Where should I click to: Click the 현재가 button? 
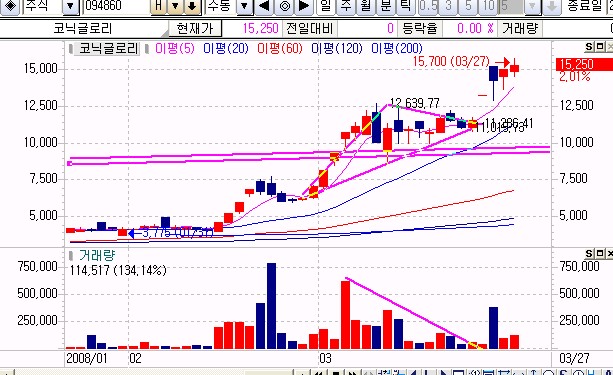pos(195,29)
